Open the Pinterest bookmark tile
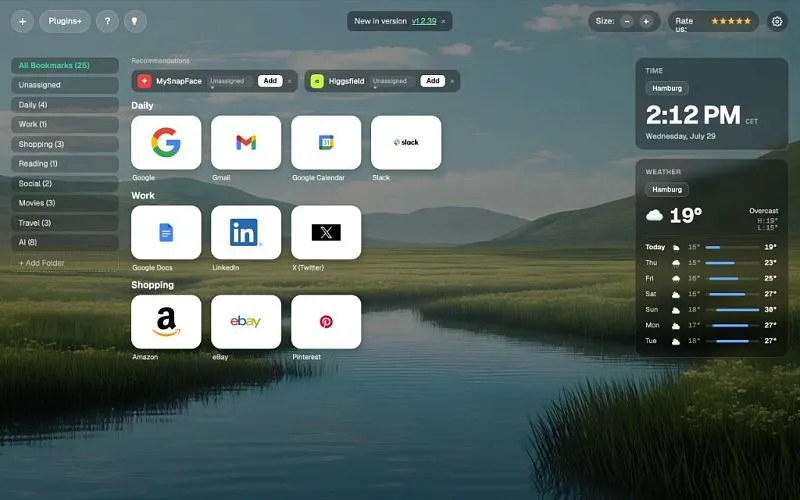 coord(326,322)
